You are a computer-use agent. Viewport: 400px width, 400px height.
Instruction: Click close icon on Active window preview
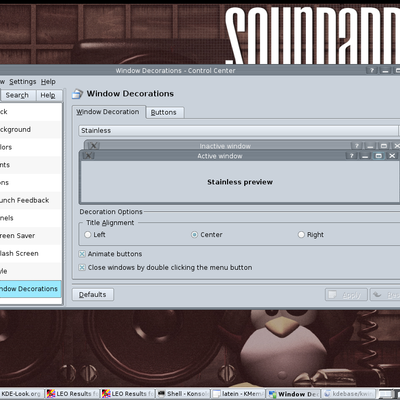point(392,156)
